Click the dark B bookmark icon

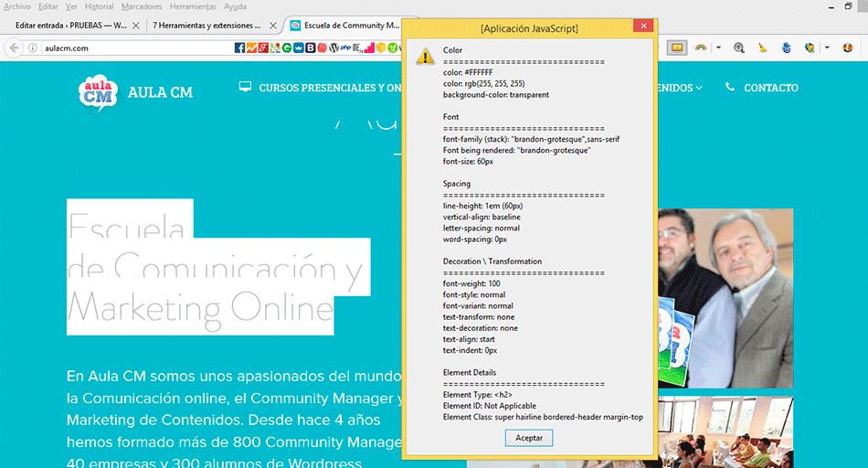coord(311,48)
